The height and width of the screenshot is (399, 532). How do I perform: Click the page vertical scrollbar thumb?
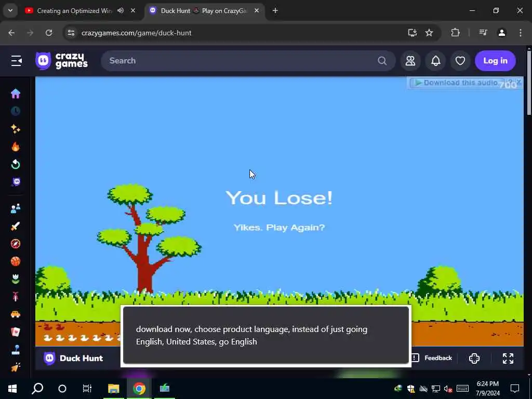tap(528, 83)
